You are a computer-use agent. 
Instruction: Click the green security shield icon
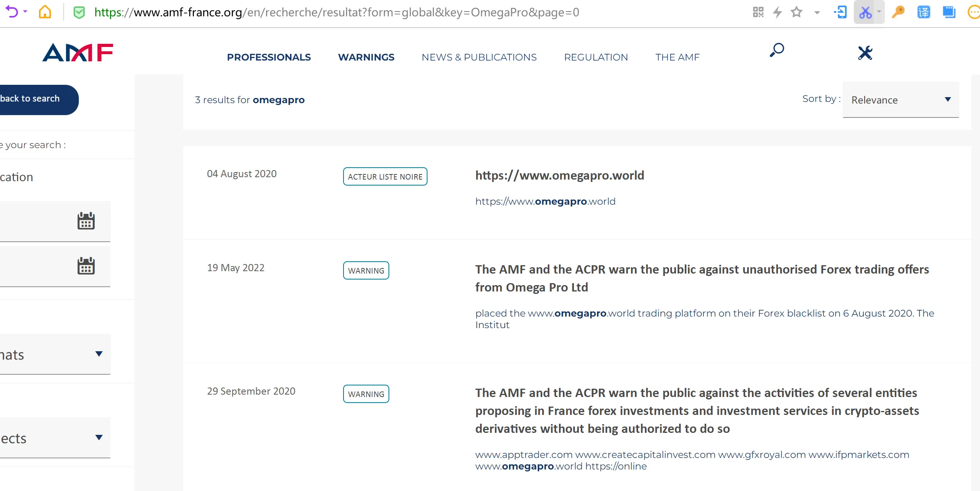pyautogui.click(x=79, y=12)
